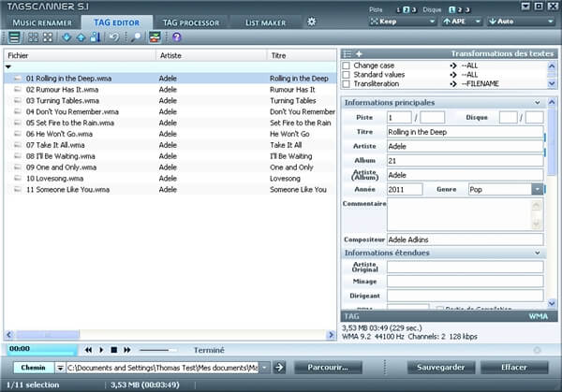This screenshot has height=392, width=562.
Task: Select Disque format option 3
Action: (467, 10)
